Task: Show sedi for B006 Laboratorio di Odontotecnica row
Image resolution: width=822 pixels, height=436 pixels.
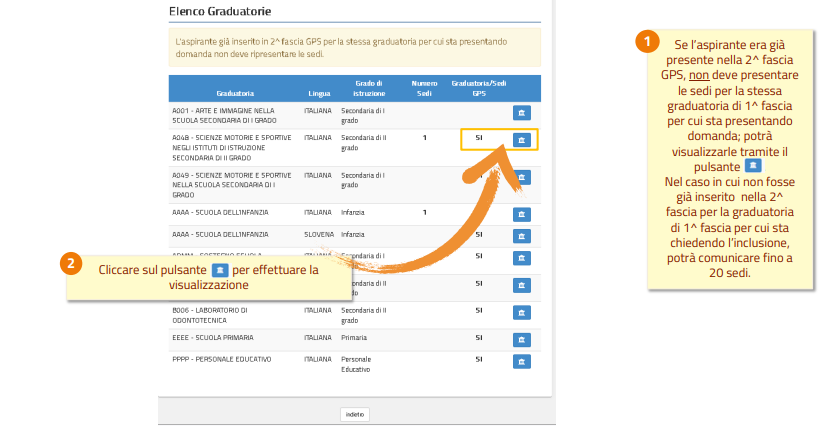Action: (x=522, y=313)
